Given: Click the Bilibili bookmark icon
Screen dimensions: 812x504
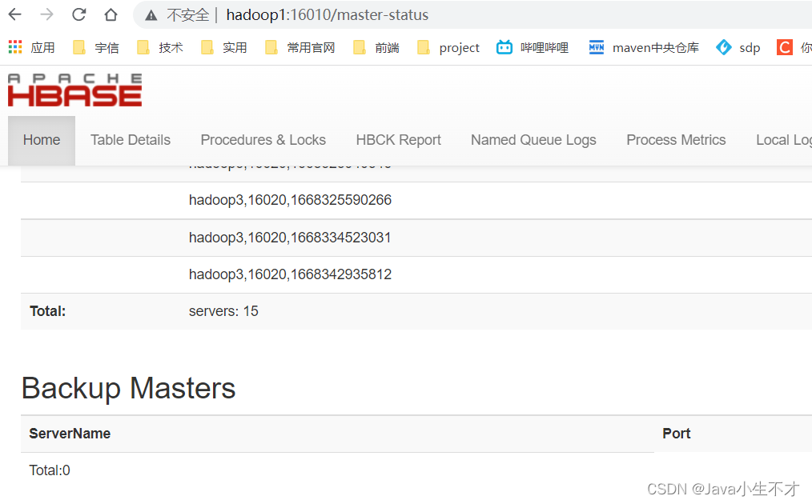Looking at the screenshot, I should tap(504, 47).
